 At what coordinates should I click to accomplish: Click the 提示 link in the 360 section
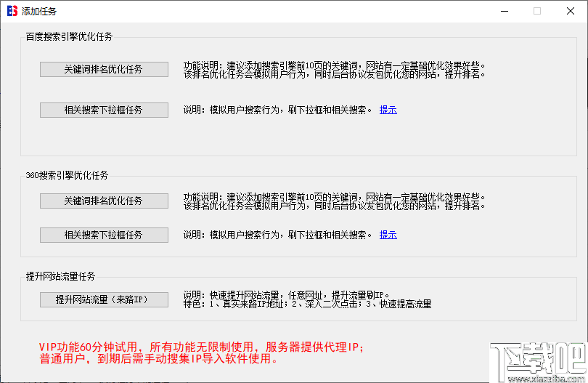(388, 235)
